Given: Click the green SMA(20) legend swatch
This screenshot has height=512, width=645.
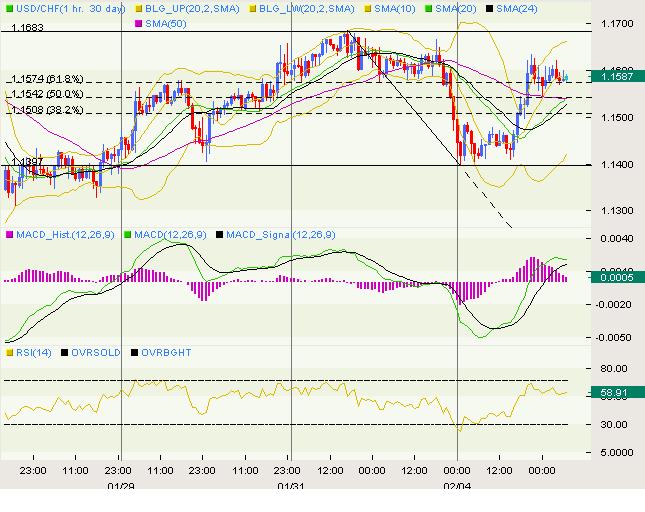Looking at the screenshot, I should [429, 9].
